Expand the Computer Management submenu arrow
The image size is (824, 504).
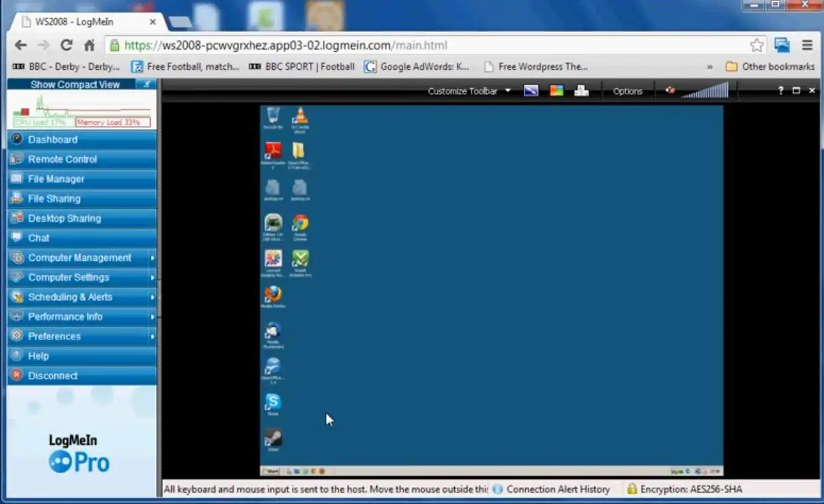pos(152,258)
